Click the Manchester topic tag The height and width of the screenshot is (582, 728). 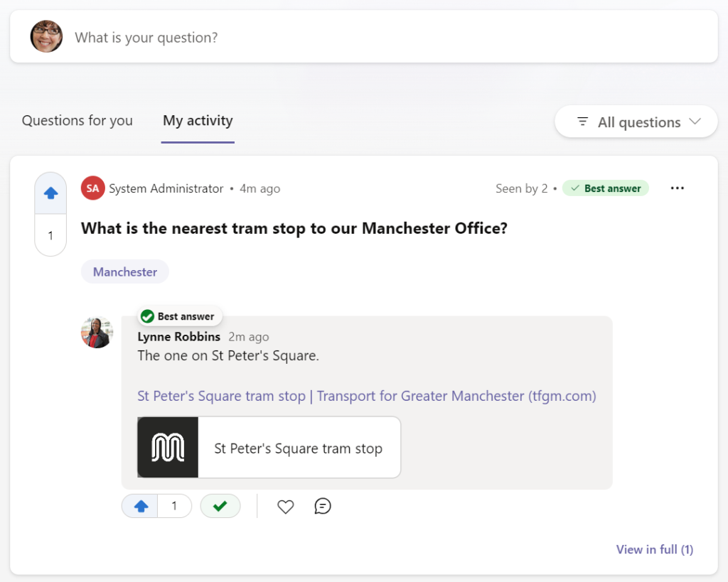(125, 271)
